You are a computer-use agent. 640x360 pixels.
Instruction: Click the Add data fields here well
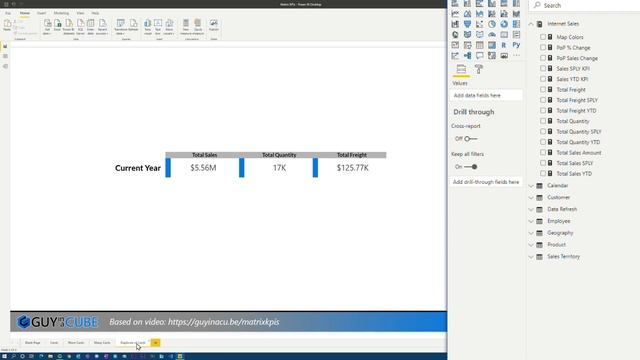coord(486,96)
